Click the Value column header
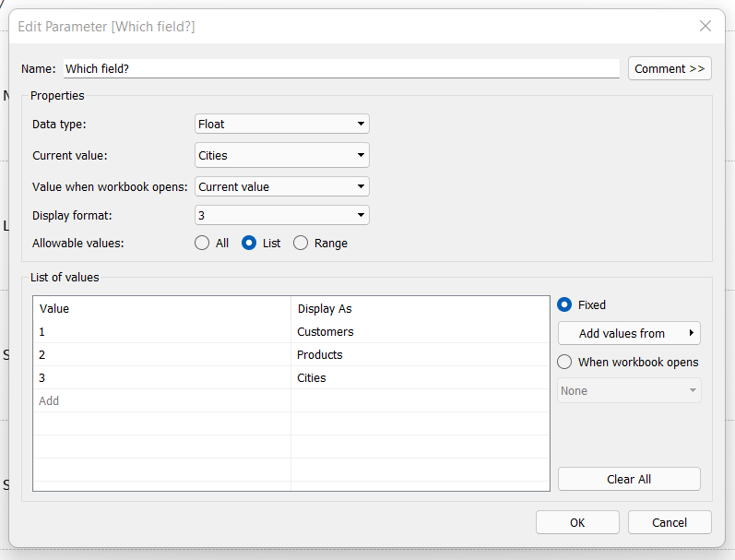The image size is (735, 560). click(x=161, y=309)
